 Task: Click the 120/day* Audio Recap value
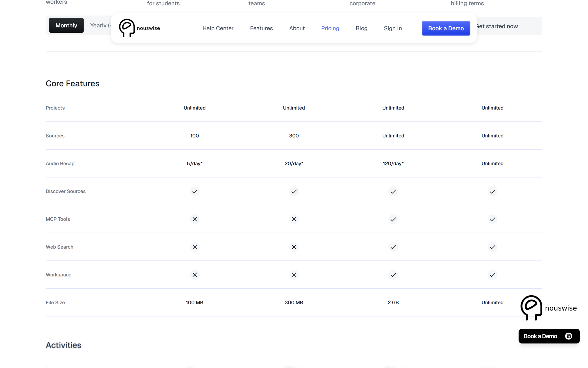pyautogui.click(x=393, y=163)
